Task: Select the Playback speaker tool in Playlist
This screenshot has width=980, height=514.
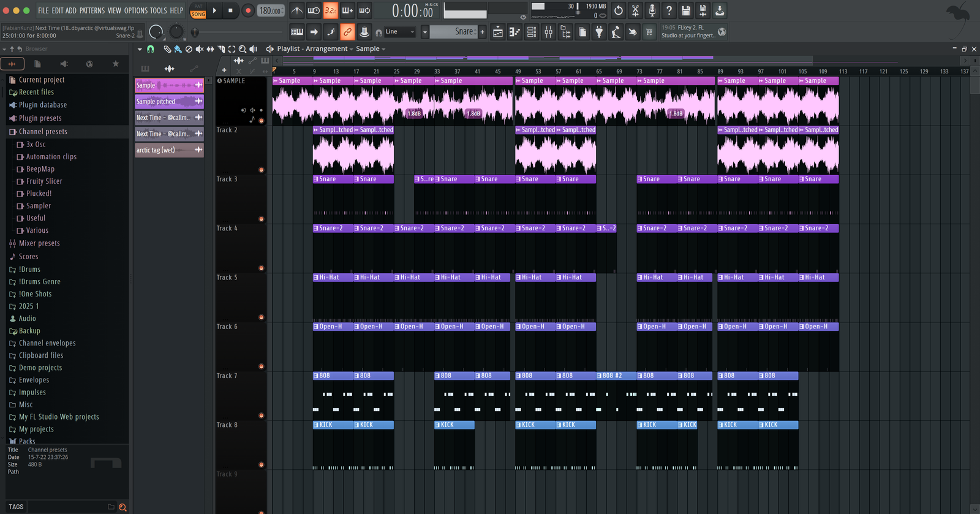Action: [x=253, y=49]
